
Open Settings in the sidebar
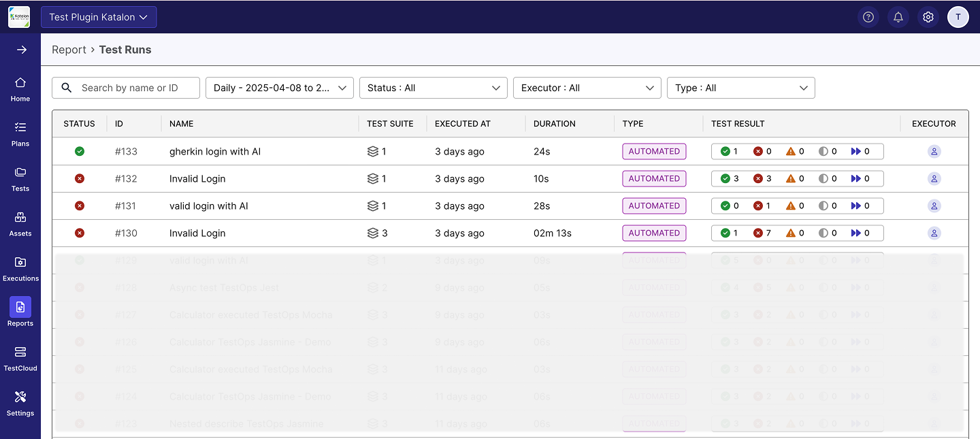(x=20, y=404)
